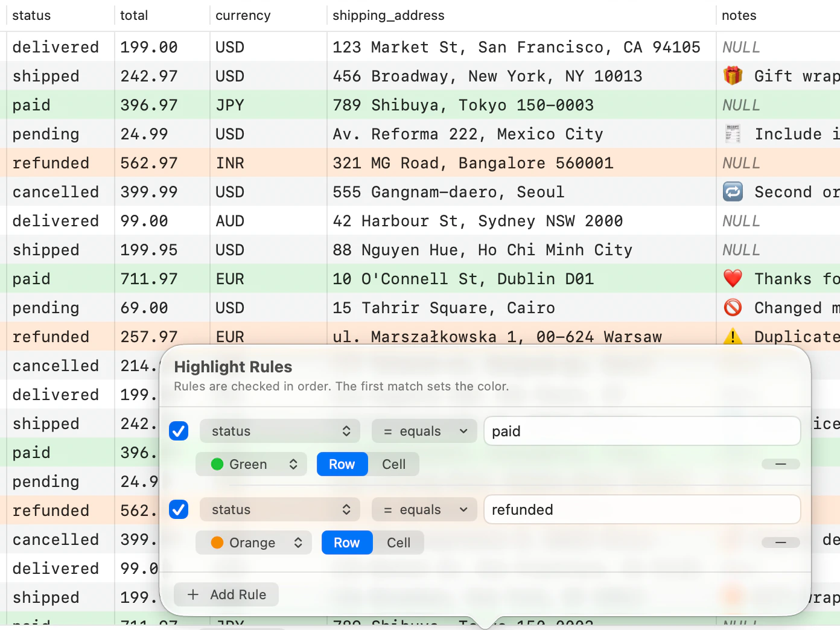This screenshot has height=630, width=840.
Task: Select the '42 Harbour St, Sydney NSW 2000' cell
Action: point(521,221)
